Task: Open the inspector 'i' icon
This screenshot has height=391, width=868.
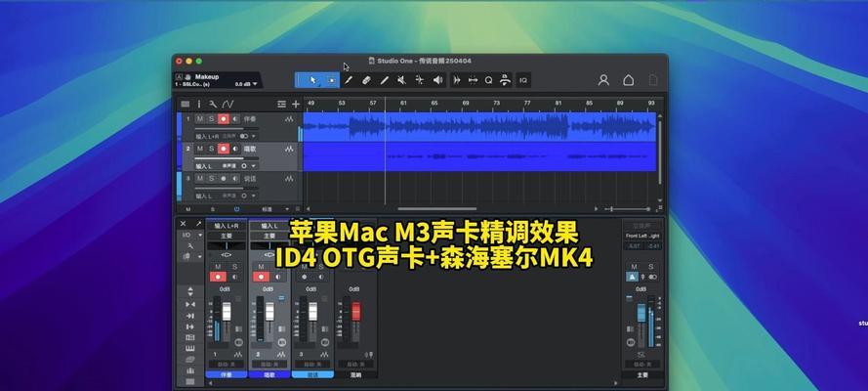Action: pyautogui.click(x=199, y=105)
